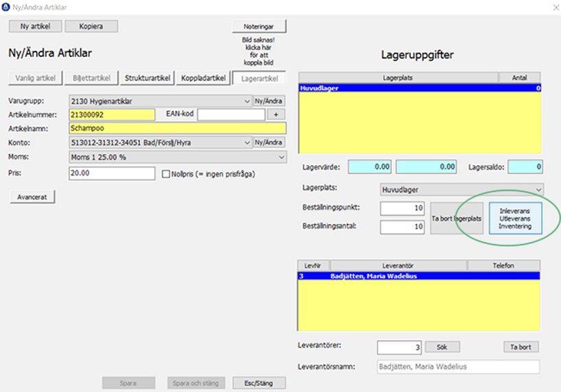561x392 pixels.
Task: Open Noteringar
Action: coord(259,27)
